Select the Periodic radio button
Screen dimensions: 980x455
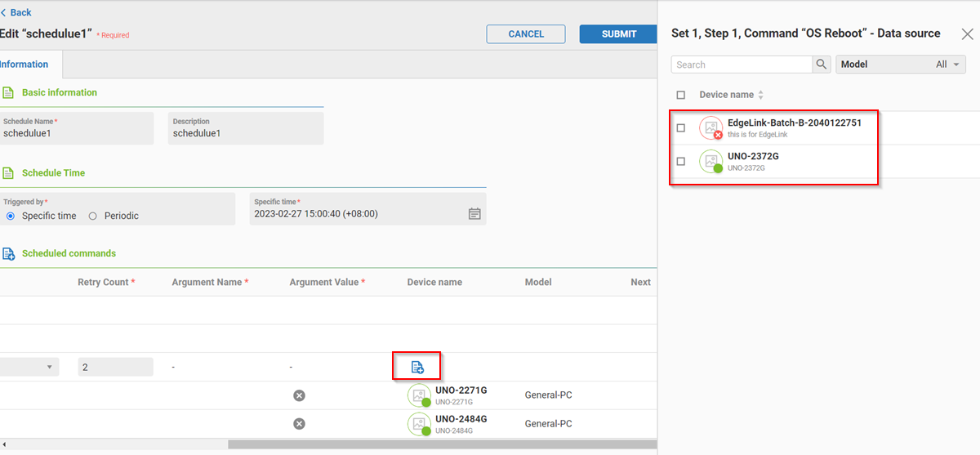tap(92, 216)
